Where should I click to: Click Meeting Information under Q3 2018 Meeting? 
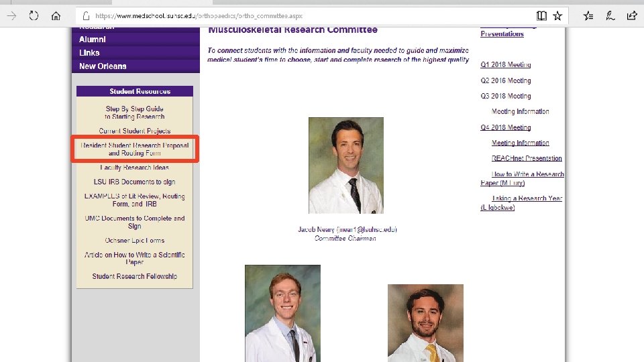coord(521,112)
